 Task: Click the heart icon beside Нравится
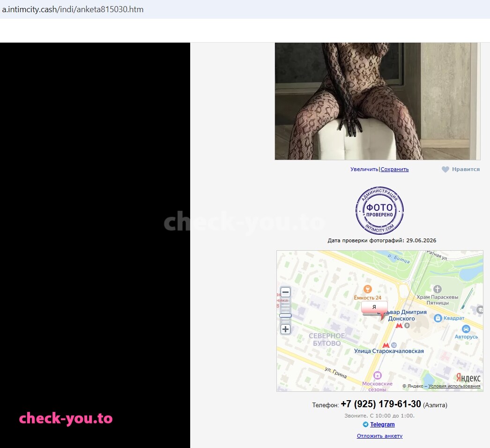(x=445, y=170)
